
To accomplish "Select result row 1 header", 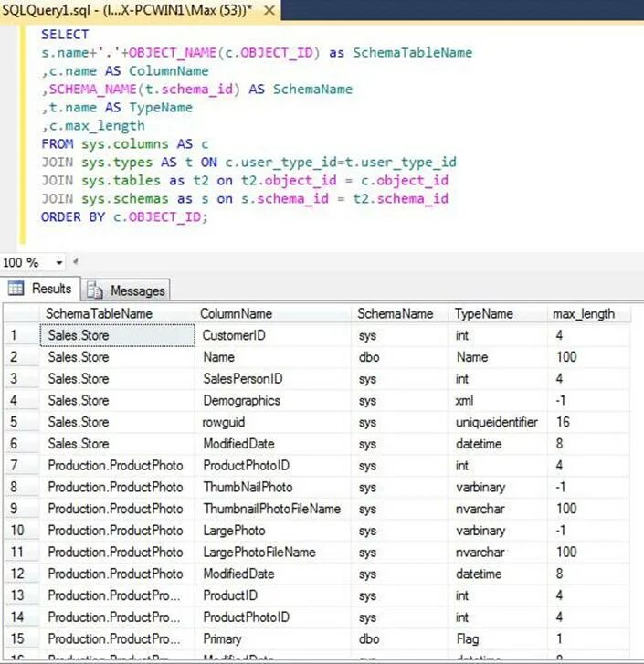I will [21, 335].
